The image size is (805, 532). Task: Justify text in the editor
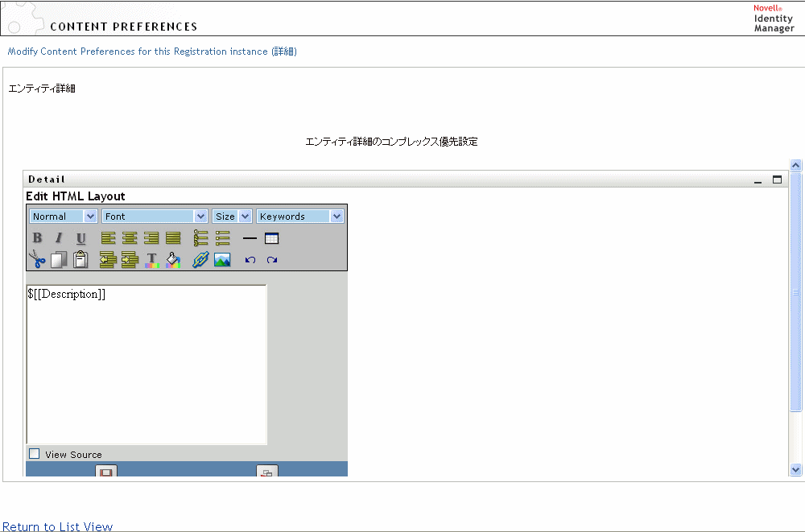[174, 237]
